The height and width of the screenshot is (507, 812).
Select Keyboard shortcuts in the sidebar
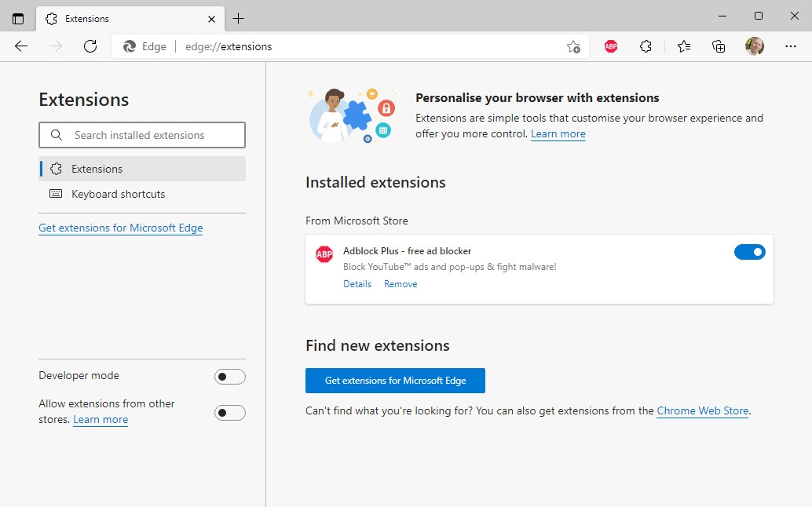click(x=142, y=194)
